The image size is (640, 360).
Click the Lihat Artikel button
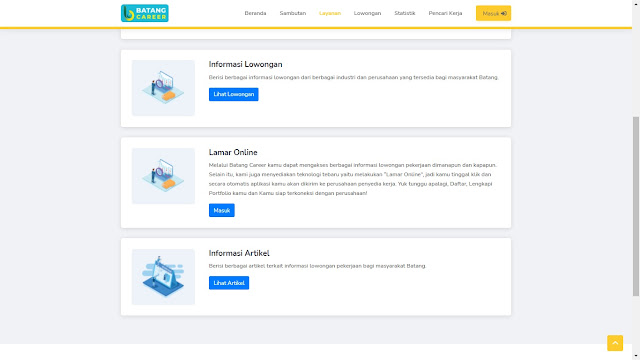tap(229, 283)
